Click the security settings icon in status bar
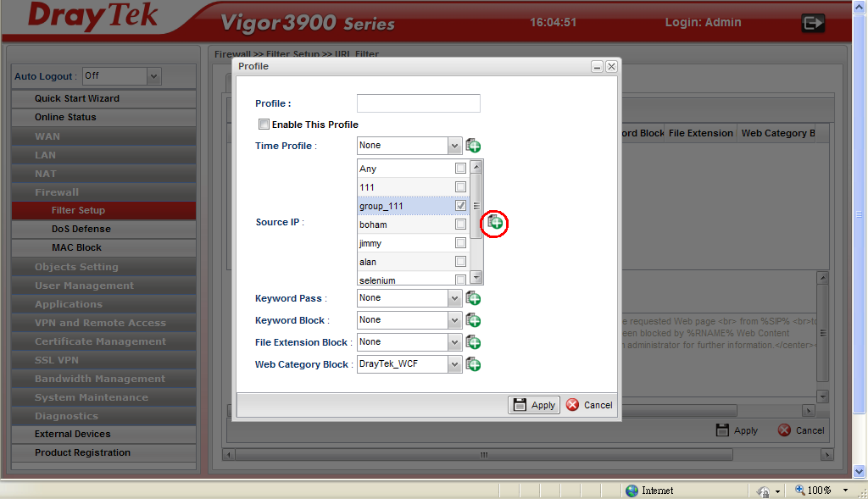Image resolution: width=868 pixels, height=499 pixels. click(763, 491)
